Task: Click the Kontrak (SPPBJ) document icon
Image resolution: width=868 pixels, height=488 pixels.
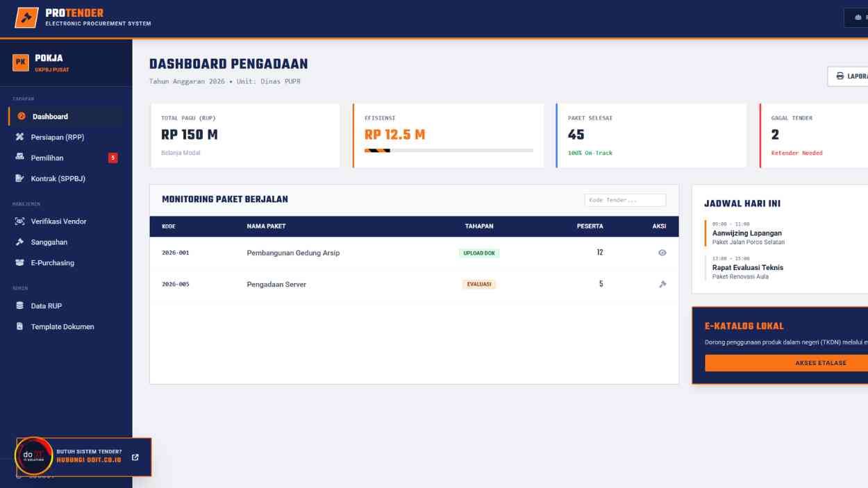Action: click(x=22, y=178)
